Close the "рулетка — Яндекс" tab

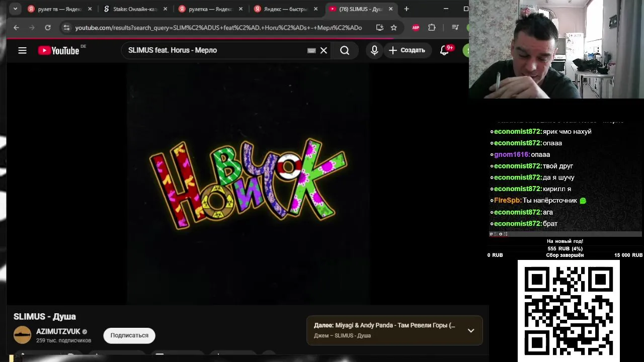(240, 9)
